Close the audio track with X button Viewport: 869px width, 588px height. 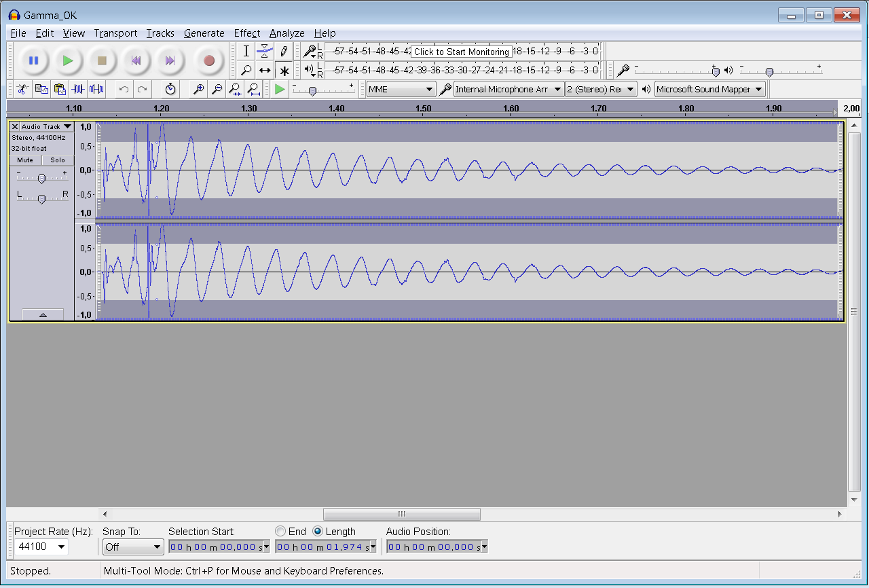coord(15,126)
